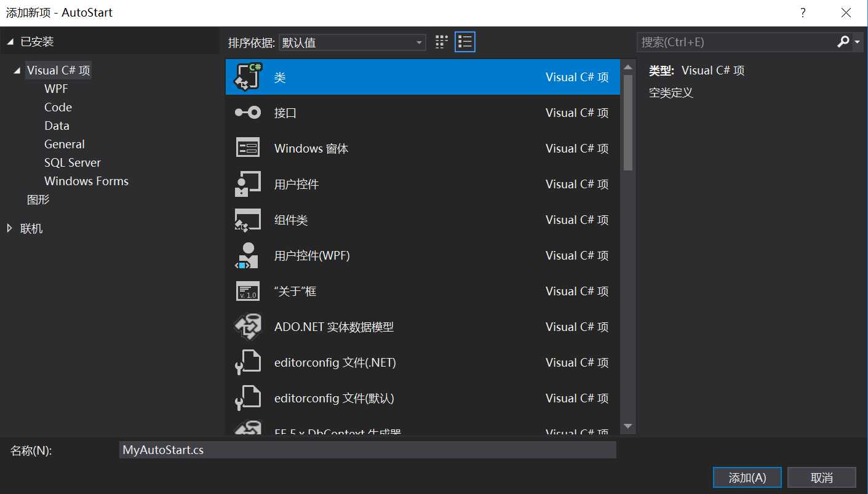Select the Data category
The height and width of the screenshot is (494, 868).
[57, 125]
